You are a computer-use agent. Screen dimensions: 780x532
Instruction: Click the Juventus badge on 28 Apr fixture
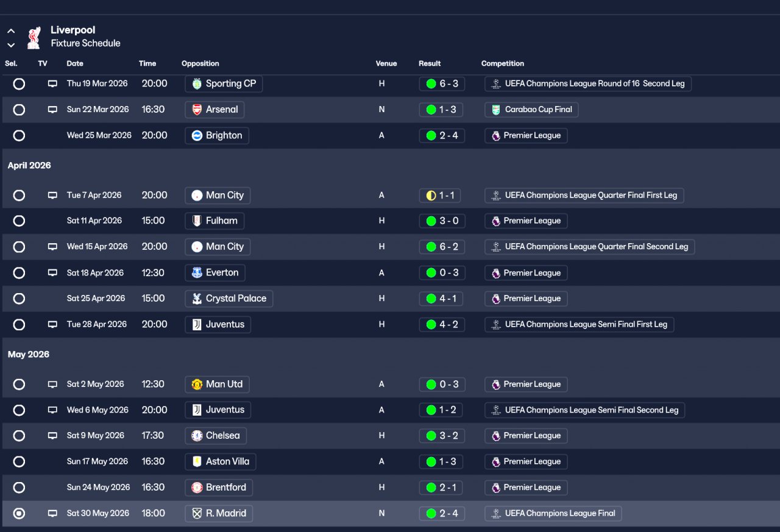pyautogui.click(x=197, y=324)
